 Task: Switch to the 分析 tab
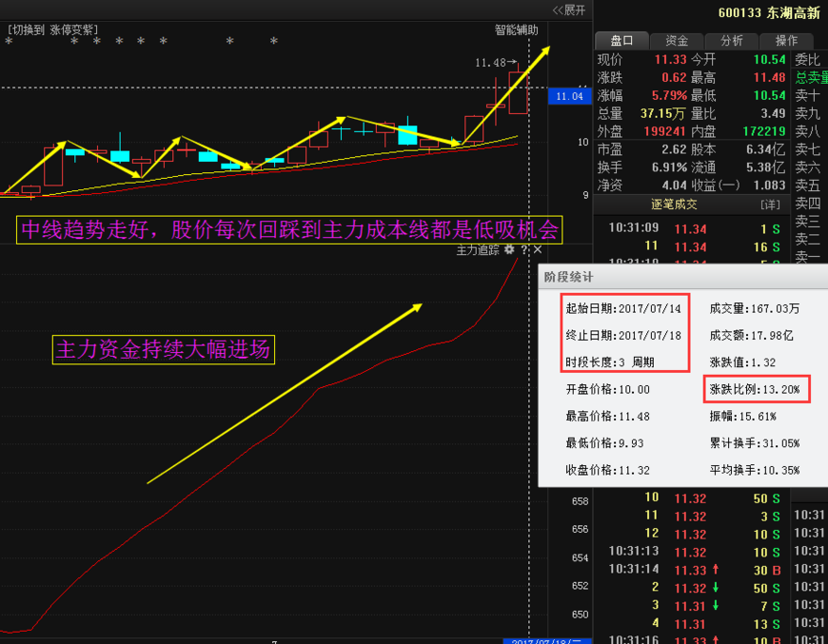pos(731,41)
